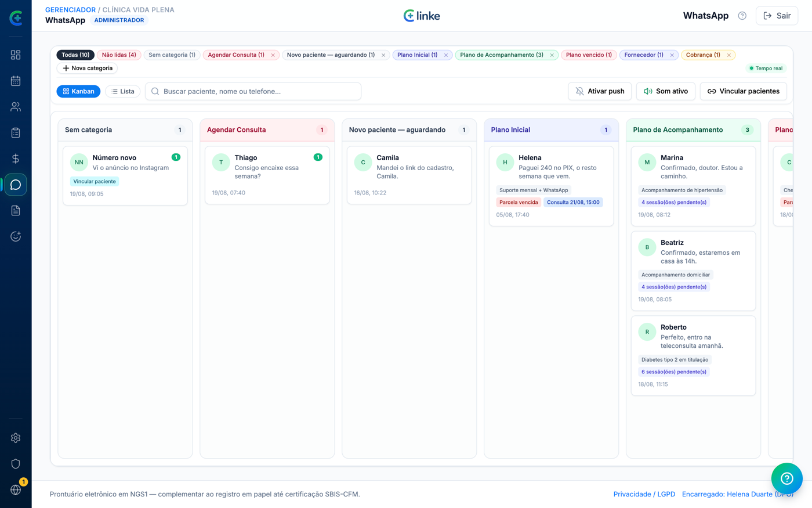Viewport: 812px width, 508px height.
Task: Filter by Plano vencido (1)
Action: (589, 55)
